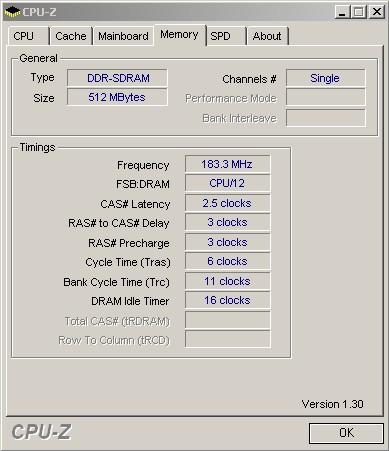Click the empty Row To Column field

point(228,339)
